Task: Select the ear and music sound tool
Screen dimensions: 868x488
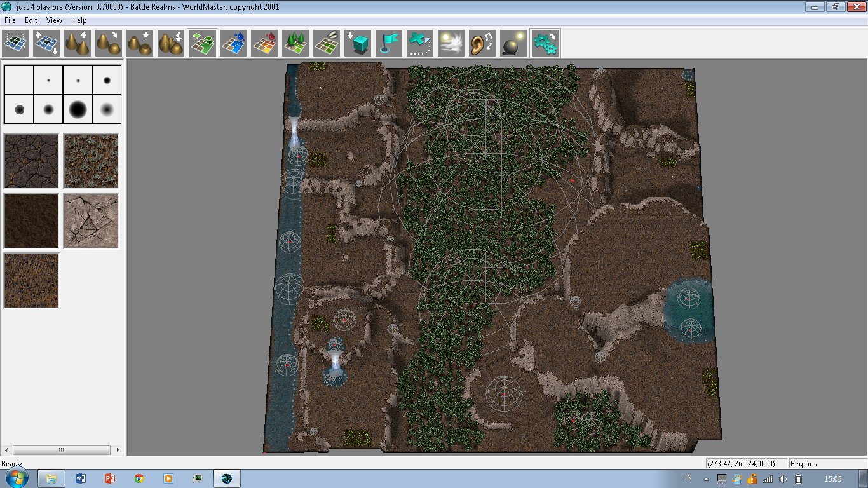Action: [x=482, y=44]
